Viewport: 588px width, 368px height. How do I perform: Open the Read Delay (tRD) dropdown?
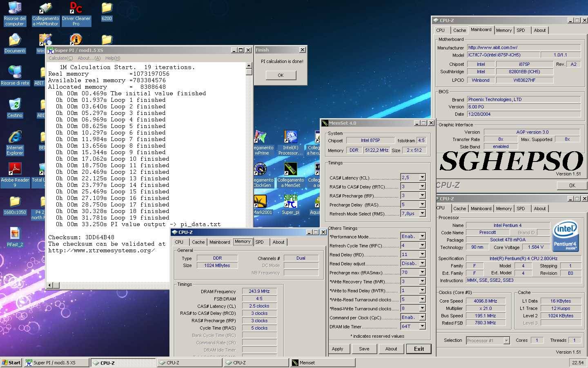(422, 254)
